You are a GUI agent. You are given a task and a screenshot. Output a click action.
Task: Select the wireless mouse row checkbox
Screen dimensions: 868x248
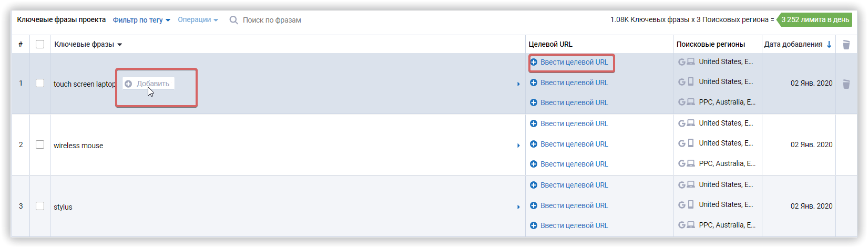point(40,144)
